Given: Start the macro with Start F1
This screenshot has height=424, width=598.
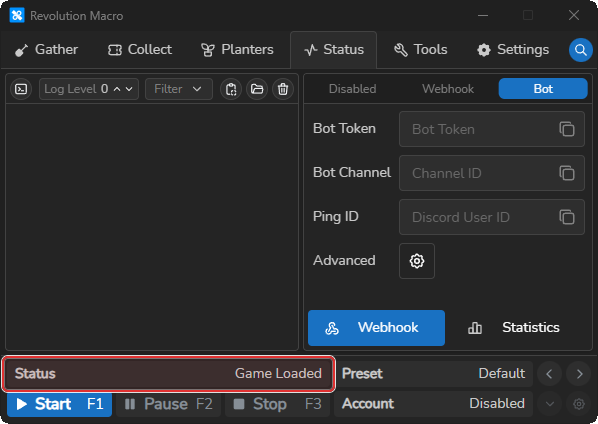Looking at the screenshot, I should (59, 404).
